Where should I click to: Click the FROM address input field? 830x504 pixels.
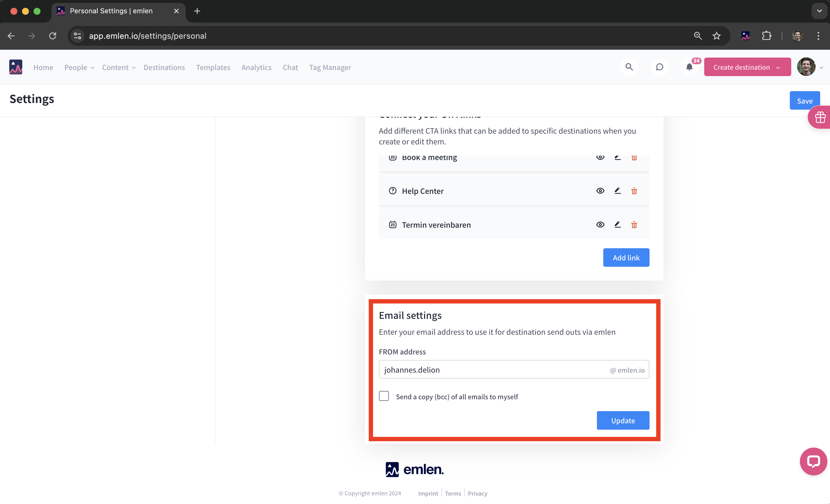493,370
